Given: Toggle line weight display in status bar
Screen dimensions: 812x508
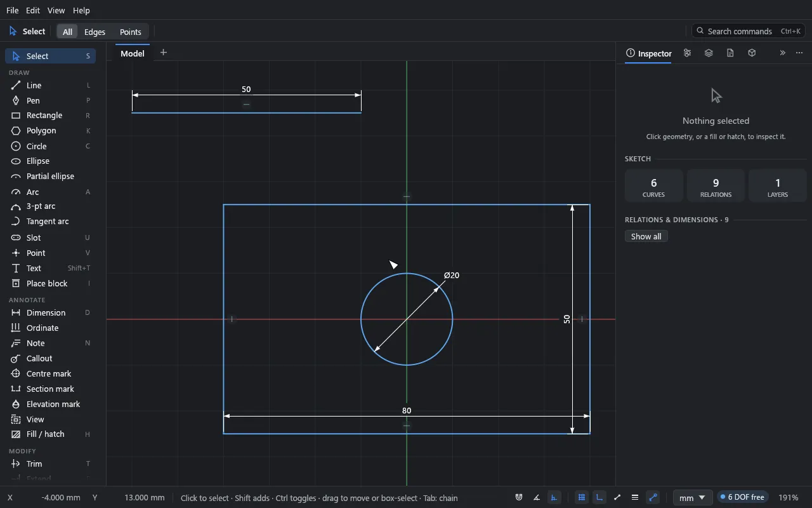Looking at the screenshot, I should coord(635,498).
